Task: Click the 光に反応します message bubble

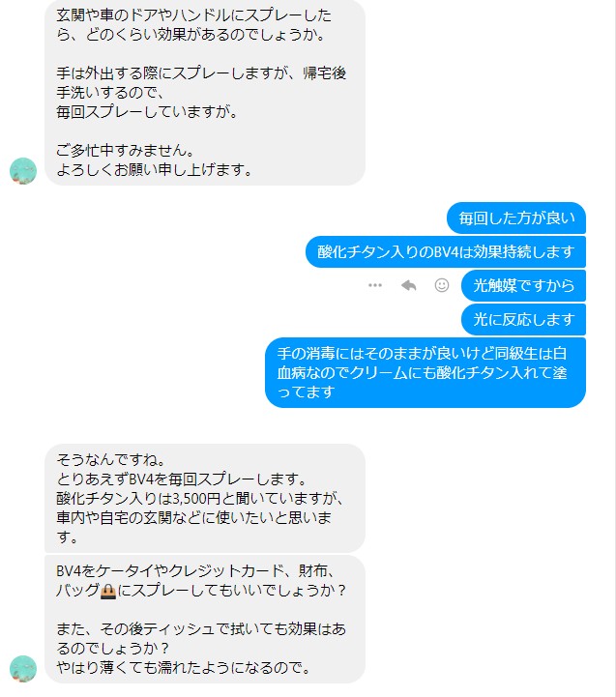Action: pyautogui.click(x=523, y=319)
